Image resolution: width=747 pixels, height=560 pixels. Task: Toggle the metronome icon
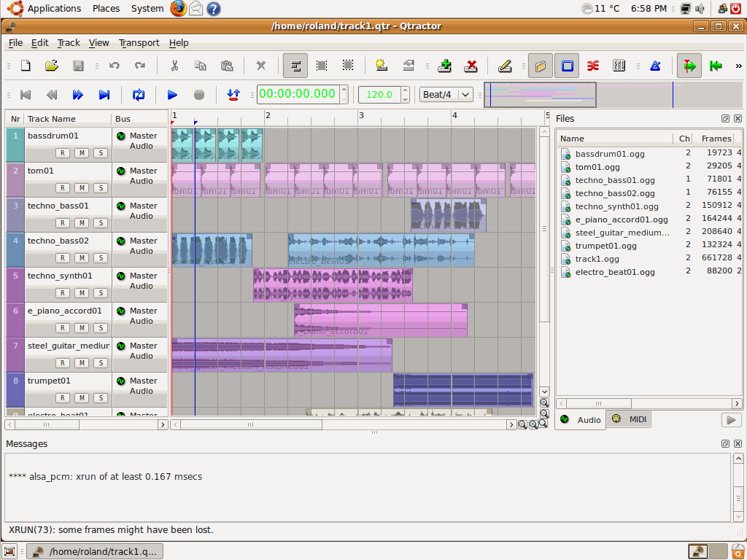click(x=655, y=66)
